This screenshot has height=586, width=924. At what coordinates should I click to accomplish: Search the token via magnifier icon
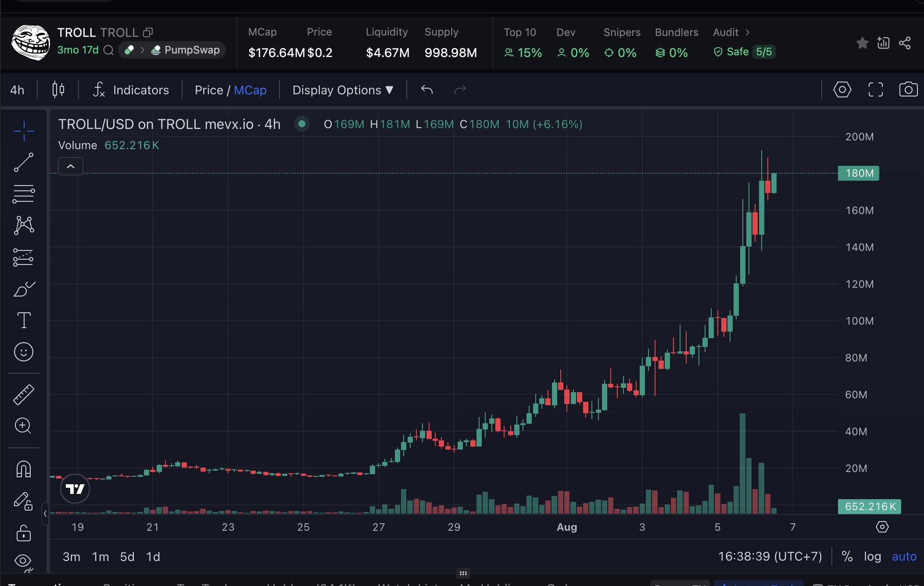(x=108, y=50)
